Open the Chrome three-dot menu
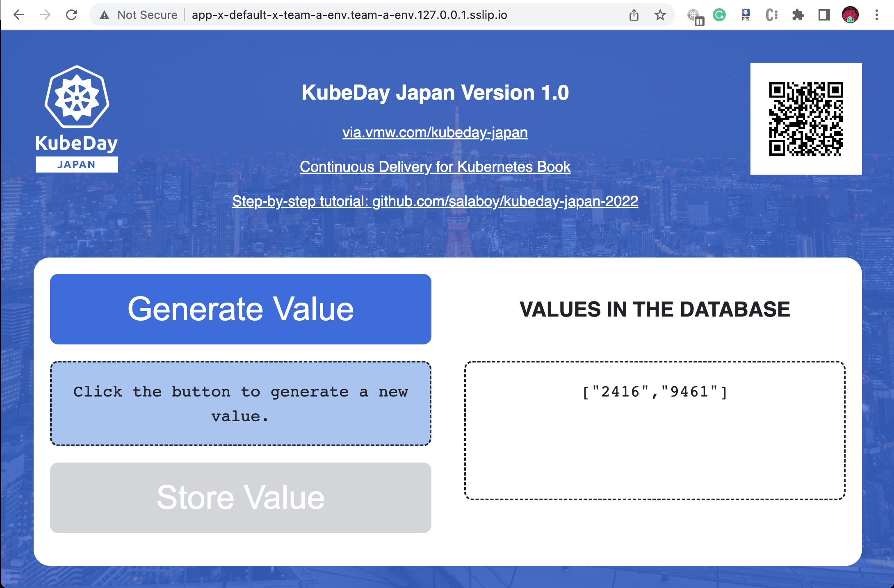The image size is (894, 588). pyautogui.click(x=877, y=15)
